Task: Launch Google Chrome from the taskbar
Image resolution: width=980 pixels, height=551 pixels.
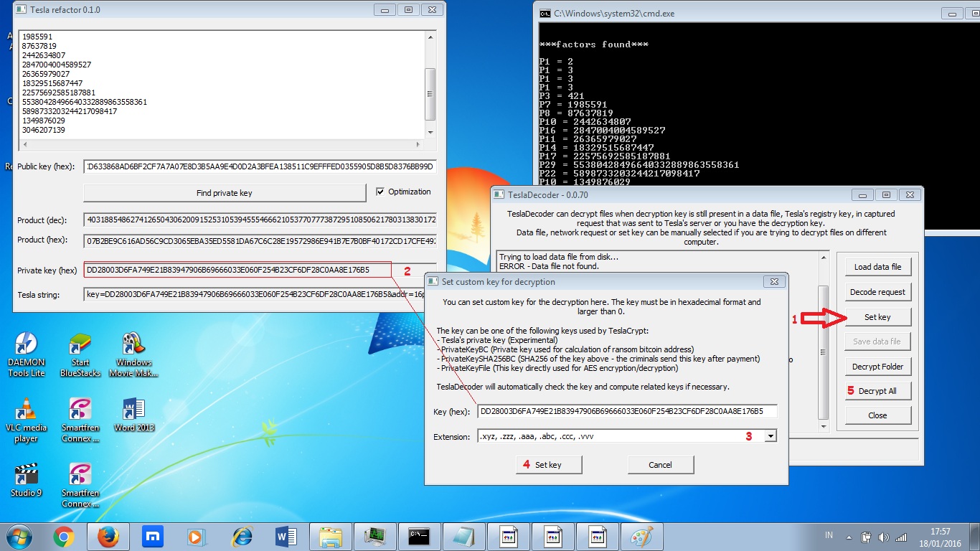Action: (x=64, y=537)
